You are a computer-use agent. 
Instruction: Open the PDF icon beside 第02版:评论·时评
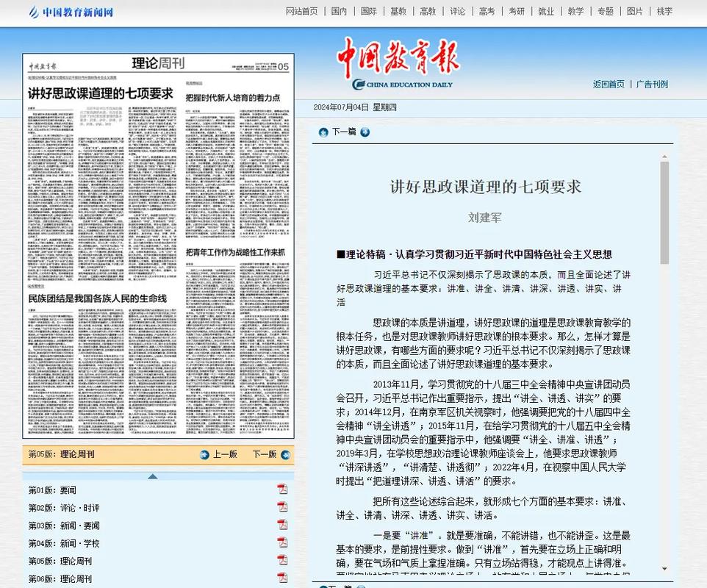pyautogui.click(x=282, y=506)
